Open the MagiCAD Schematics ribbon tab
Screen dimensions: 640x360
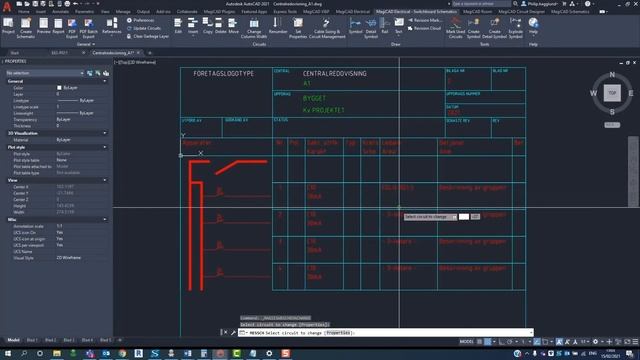570,12
